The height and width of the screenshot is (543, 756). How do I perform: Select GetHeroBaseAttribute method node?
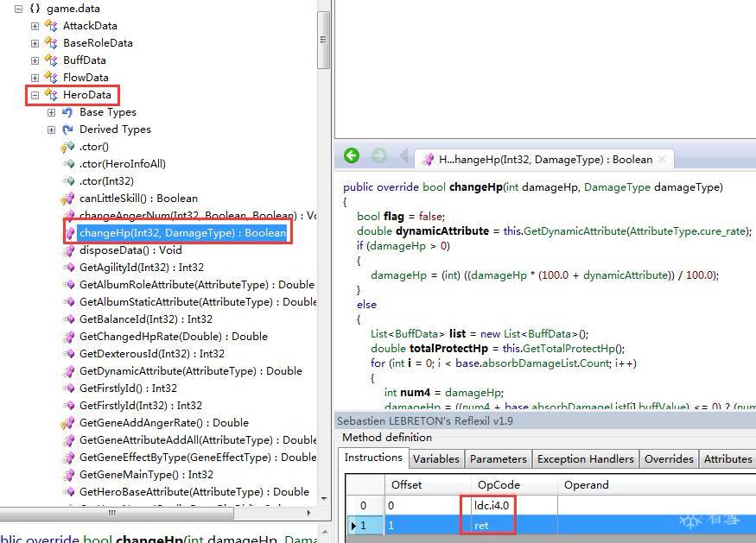[194, 492]
